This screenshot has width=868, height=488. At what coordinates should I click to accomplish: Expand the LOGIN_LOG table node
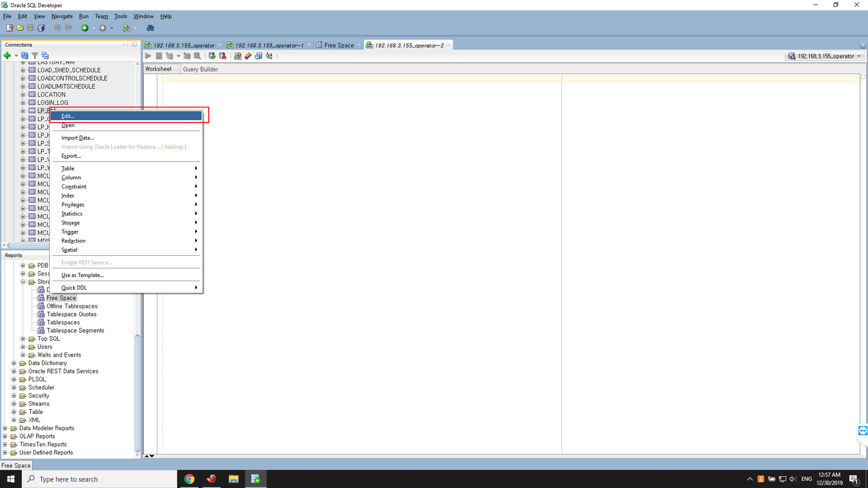(23, 103)
